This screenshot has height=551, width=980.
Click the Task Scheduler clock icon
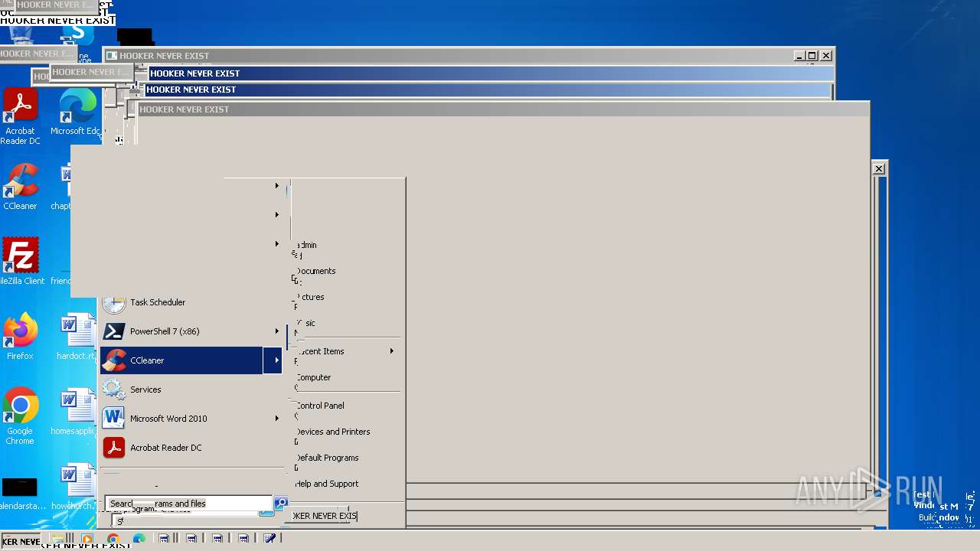coord(114,302)
